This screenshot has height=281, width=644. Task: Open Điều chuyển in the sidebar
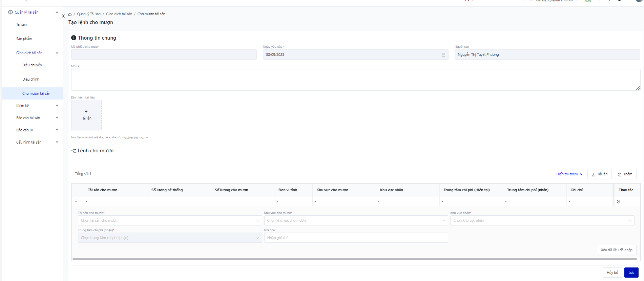(32, 65)
